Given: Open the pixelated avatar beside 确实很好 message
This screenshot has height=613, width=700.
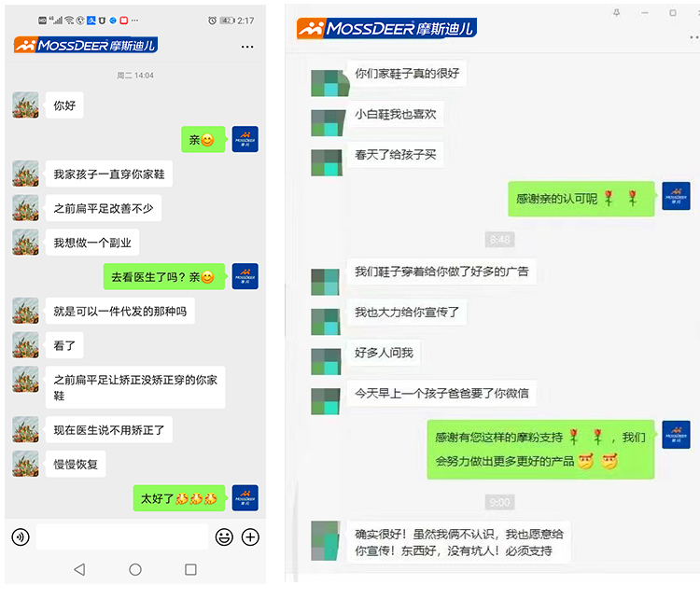Looking at the screenshot, I should [325, 540].
